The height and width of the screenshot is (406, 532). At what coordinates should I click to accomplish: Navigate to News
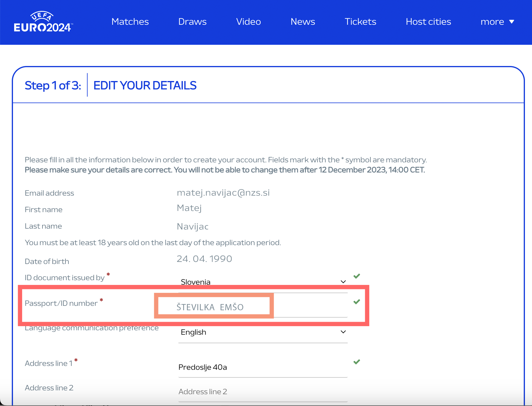[303, 22]
